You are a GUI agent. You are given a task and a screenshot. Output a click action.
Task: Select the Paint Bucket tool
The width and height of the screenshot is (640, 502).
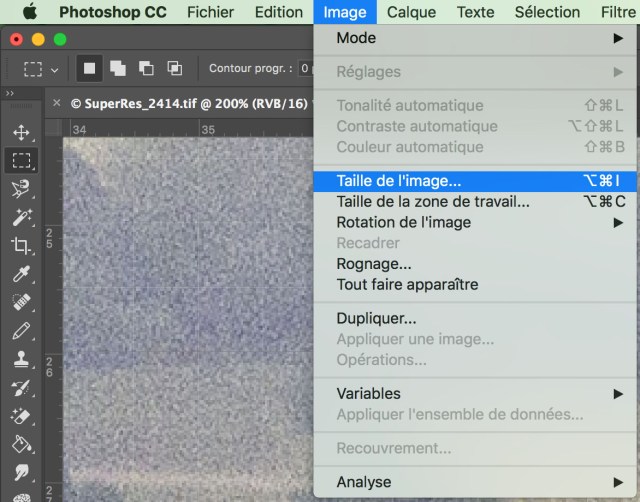click(21, 443)
